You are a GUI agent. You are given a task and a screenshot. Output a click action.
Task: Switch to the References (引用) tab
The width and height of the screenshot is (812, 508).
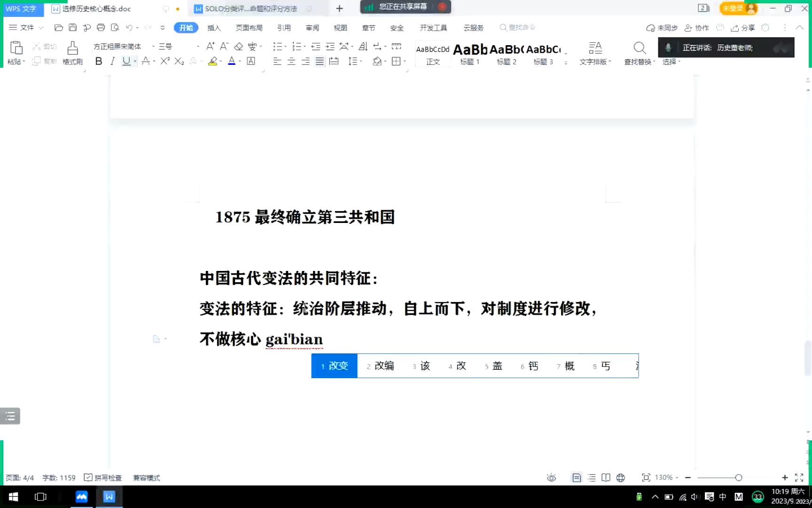pos(284,28)
